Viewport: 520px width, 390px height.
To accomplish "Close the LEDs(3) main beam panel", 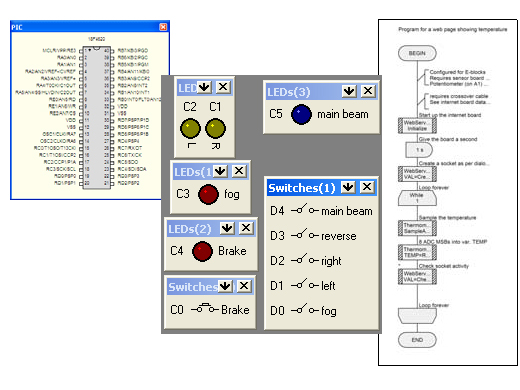I will [368, 91].
